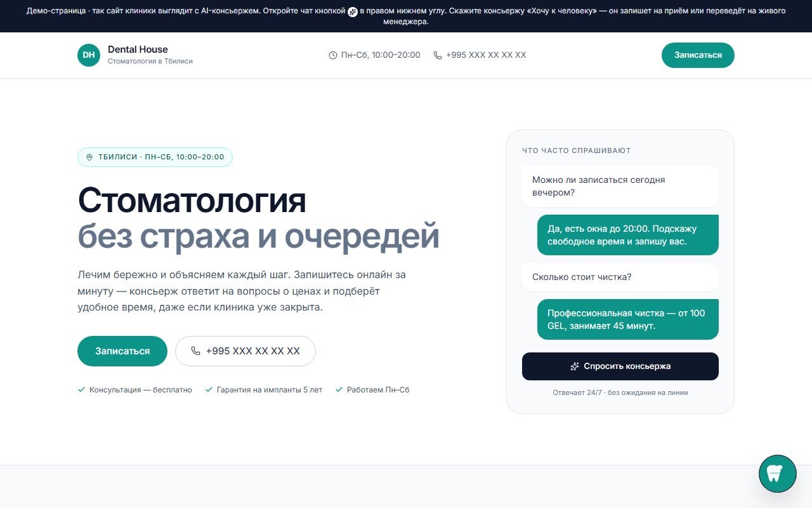Click the question Сколько стоит чистка?
This screenshot has width=812, height=508.
pos(620,277)
